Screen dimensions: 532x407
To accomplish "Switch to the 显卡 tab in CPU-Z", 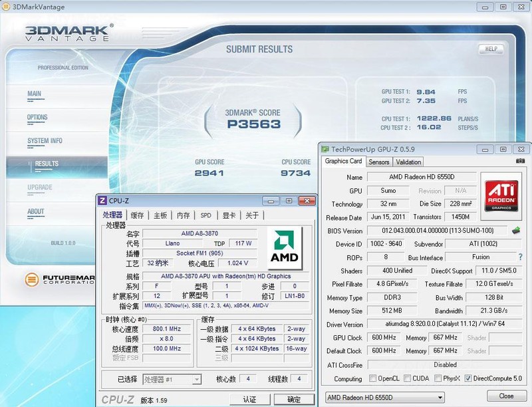I will pos(229,215).
